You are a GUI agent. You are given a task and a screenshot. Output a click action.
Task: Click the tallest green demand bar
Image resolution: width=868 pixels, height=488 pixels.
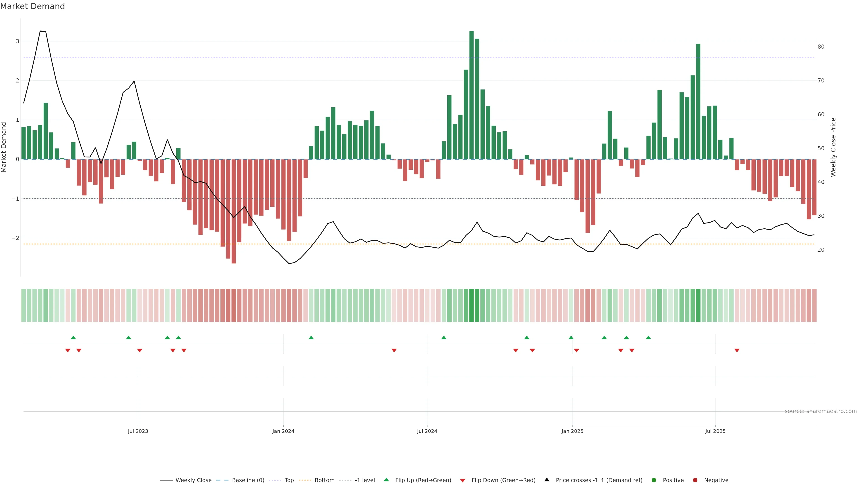pyautogui.click(x=471, y=94)
